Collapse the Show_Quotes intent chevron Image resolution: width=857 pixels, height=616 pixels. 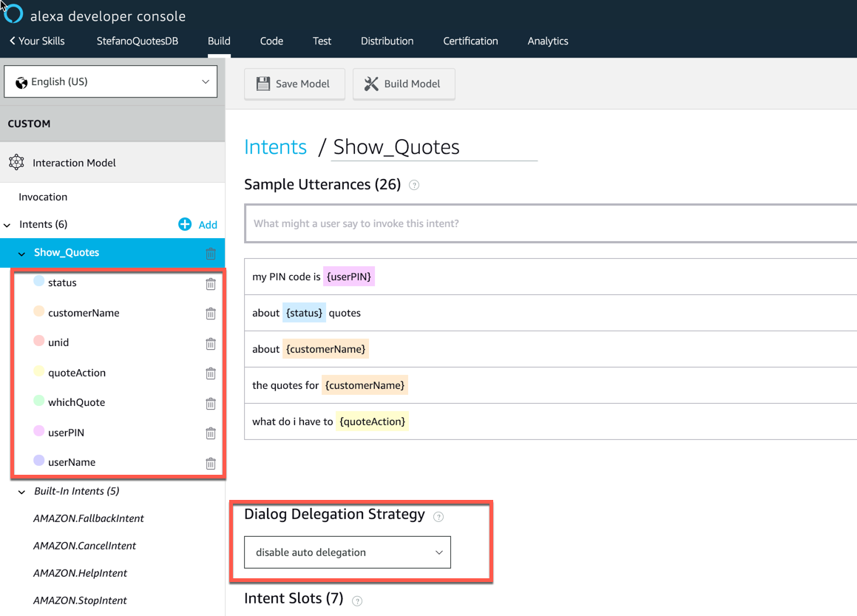click(22, 254)
